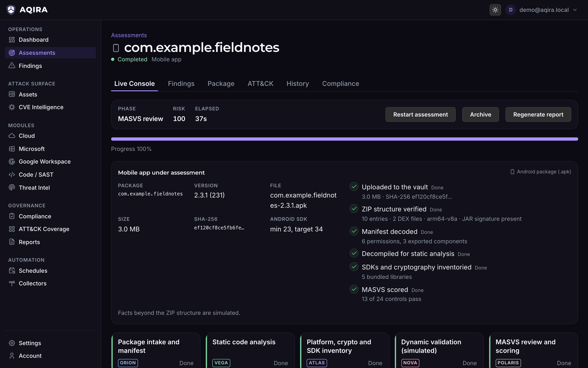Toggle the light/dark theme sun button
Screen dimensions: 588x368
(x=495, y=10)
